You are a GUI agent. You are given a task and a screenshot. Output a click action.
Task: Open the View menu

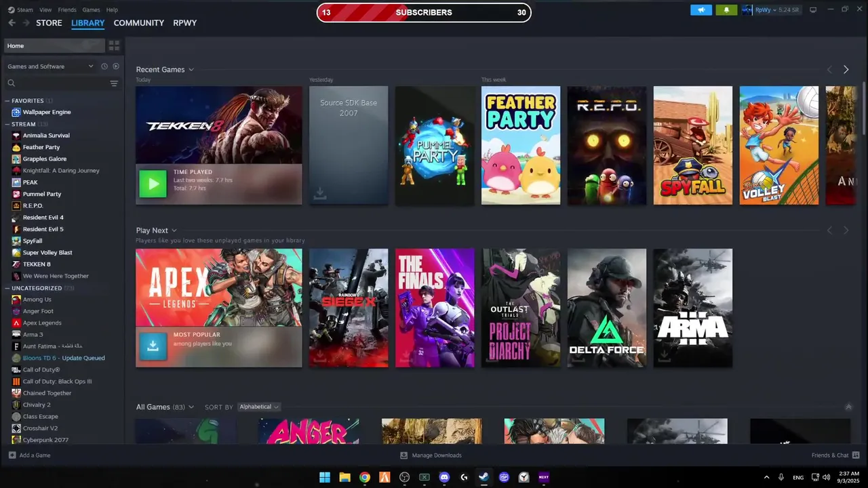coord(45,10)
